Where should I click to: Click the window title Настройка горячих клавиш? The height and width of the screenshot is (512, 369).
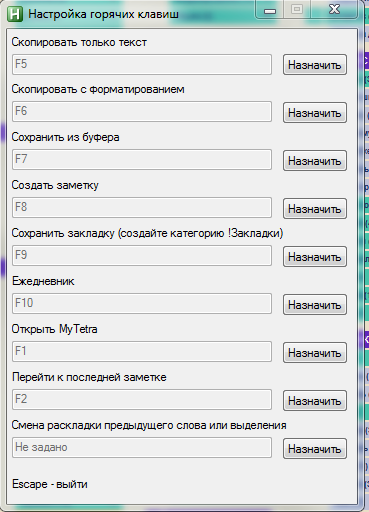[103, 14]
